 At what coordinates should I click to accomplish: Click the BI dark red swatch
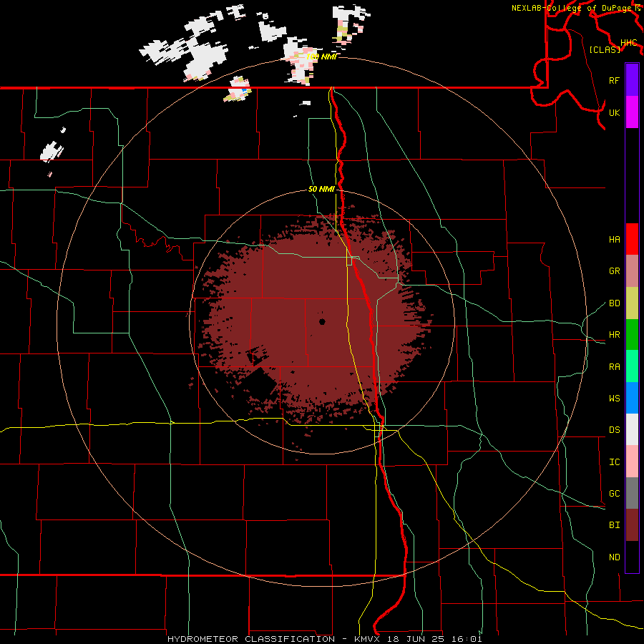pos(632,525)
